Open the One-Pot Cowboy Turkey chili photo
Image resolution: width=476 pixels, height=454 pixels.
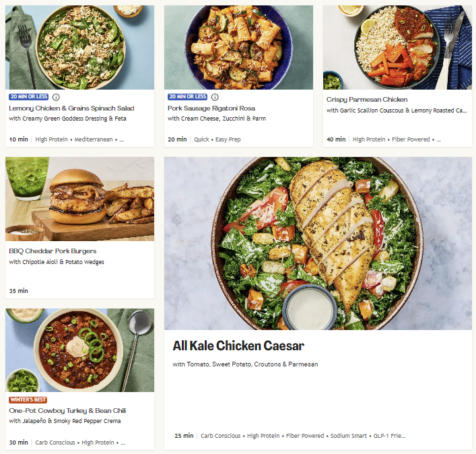tap(79, 350)
